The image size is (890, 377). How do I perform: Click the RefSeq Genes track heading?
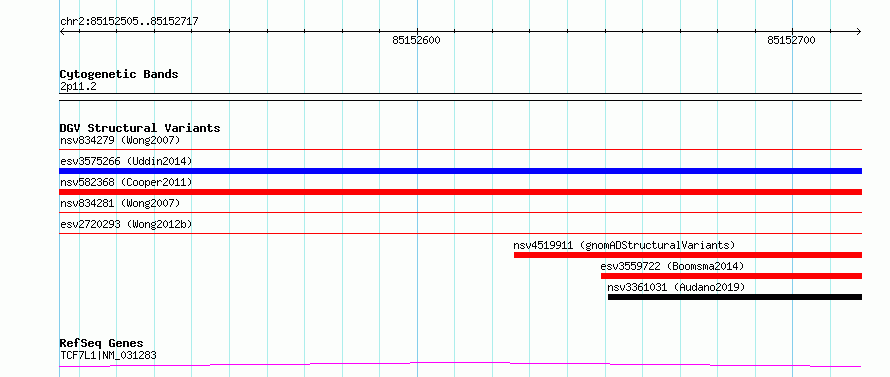[x=102, y=343]
